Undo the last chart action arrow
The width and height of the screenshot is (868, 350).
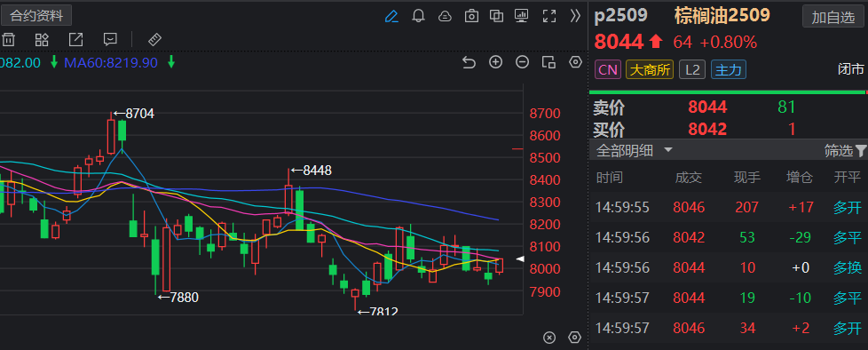(x=469, y=62)
